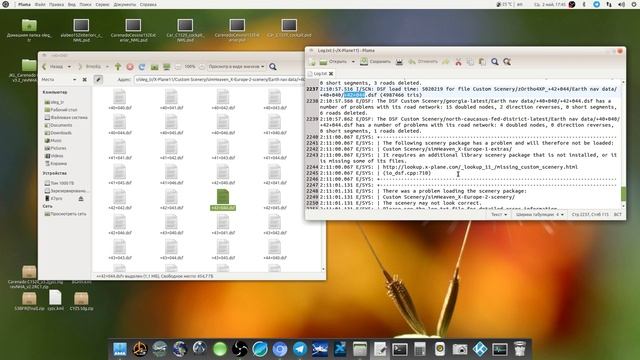Open the Ширина табуляции dropdown

[539, 214]
